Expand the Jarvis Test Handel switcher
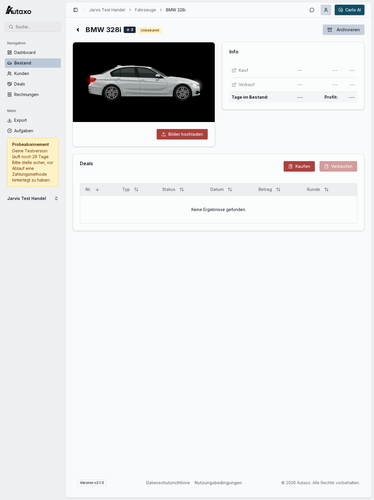This screenshot has width=374, height=500. pos(33,198)
